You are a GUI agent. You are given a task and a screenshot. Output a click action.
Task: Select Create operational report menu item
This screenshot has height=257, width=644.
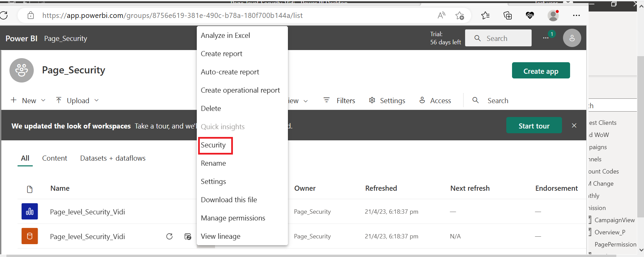(242, 90)
